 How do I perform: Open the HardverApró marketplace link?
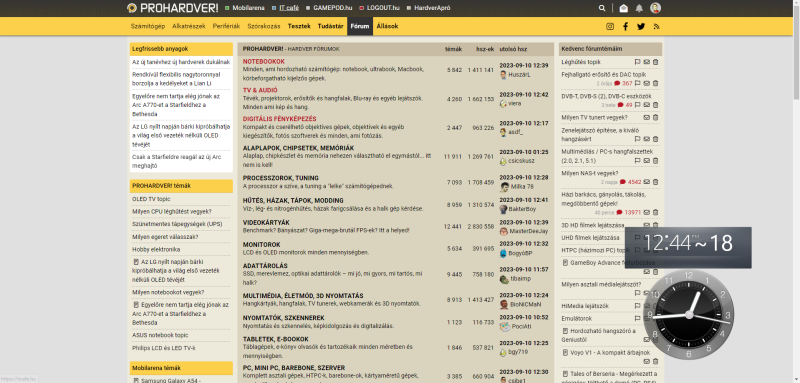click(429, 8)
